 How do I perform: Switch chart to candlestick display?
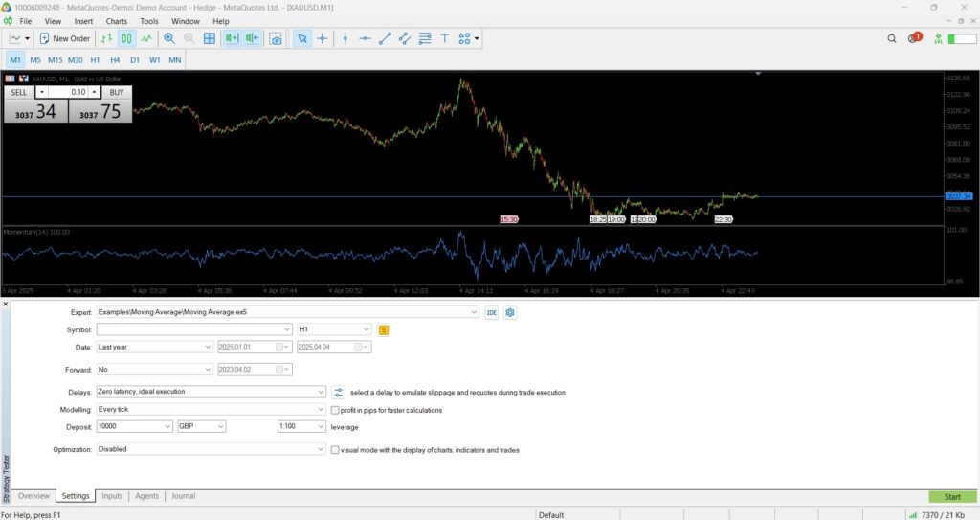click(126, 38)
